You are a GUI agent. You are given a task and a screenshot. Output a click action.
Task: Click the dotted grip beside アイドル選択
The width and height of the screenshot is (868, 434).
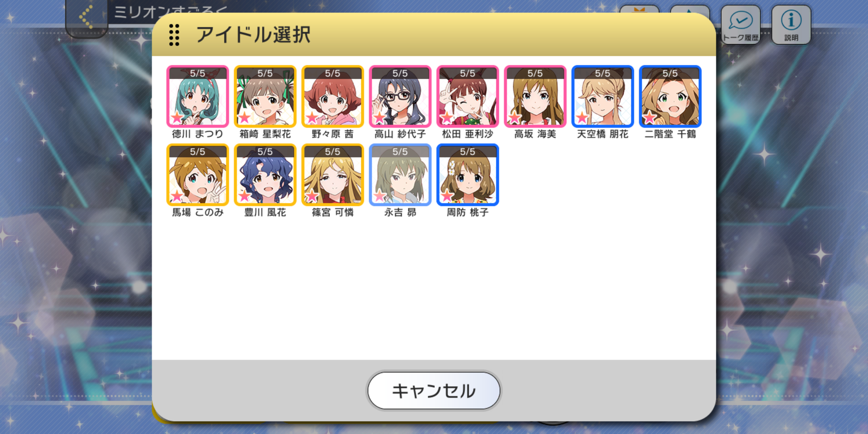[174, 35]
